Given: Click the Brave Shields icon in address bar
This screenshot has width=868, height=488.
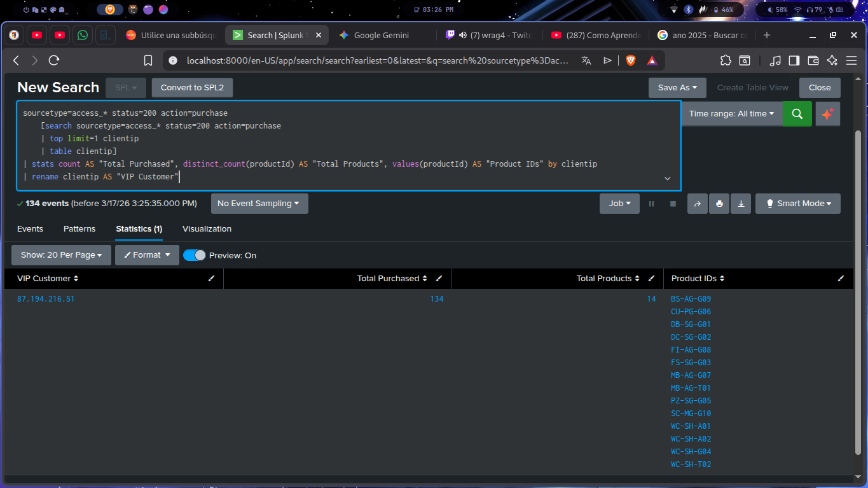Looking at the screenshot, I should pyautogui.click(x=630, y=60).
